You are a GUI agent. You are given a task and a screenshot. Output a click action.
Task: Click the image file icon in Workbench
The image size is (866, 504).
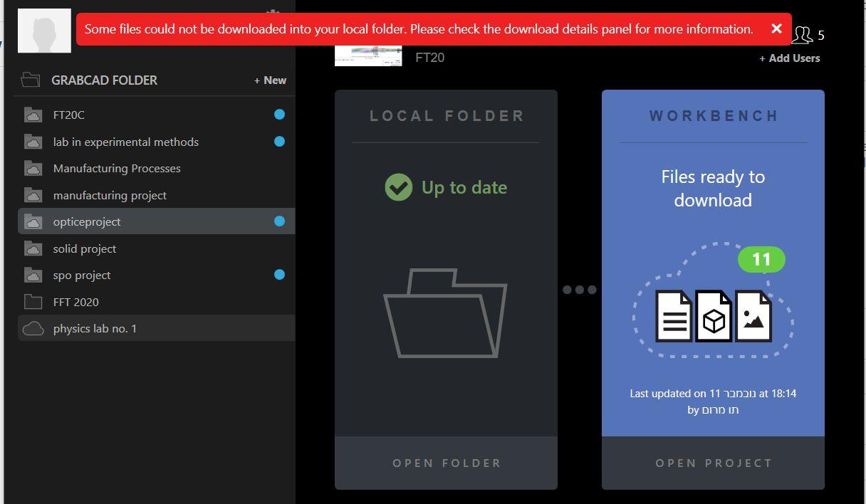pyautogui.click(x=753, y=316)
